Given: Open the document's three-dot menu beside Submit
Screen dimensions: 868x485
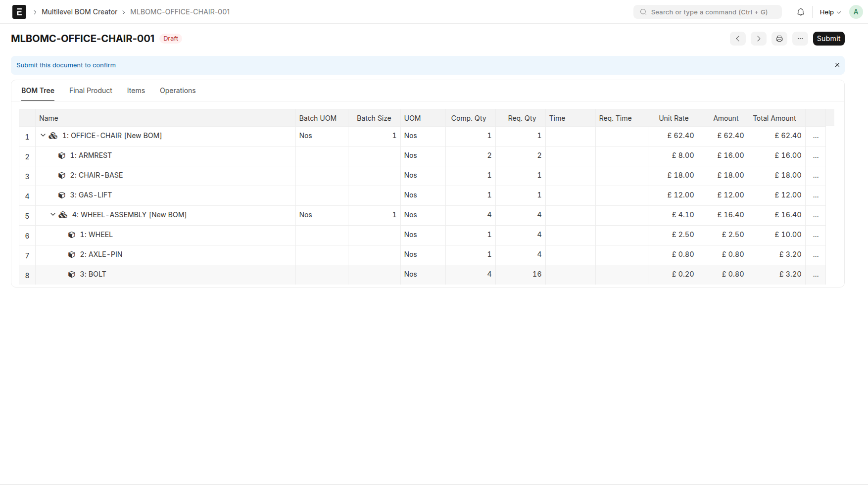Looking at the screenshot, I should point(800,39).
